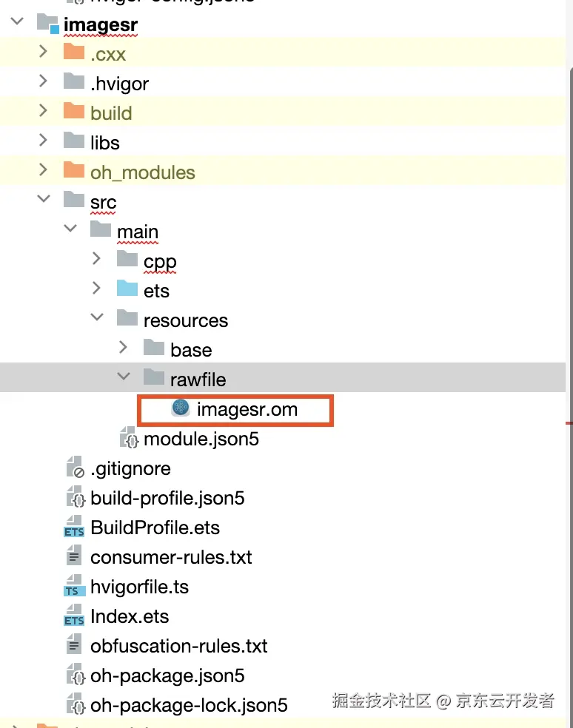Expand the cpp folder chevron
The height and width of the screenshot is (728, 573).
[x=97, y=260]
